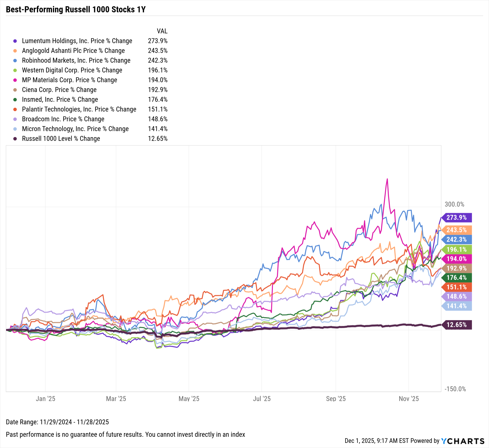489x448 pixels.
Task: Click the 12.65% Russell 1000 value flag
Action: click(x=456, y=325)
